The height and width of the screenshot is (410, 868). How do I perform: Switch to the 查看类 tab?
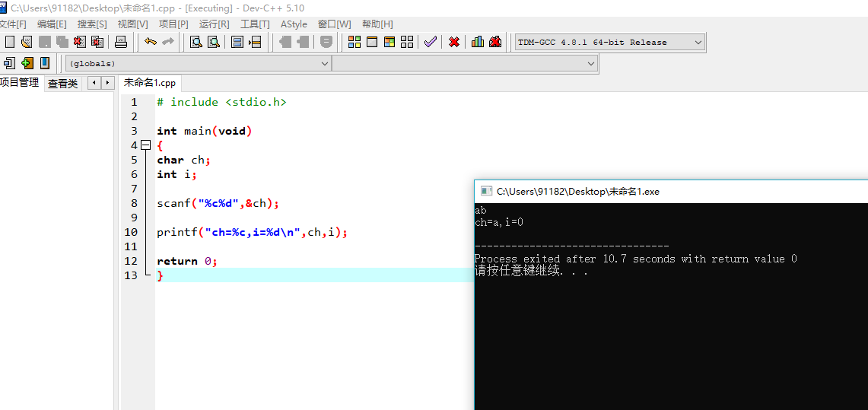coord(62,84)
